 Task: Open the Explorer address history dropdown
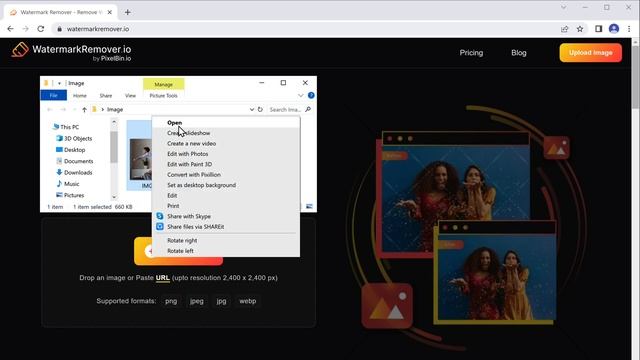[x=251, y=109]
